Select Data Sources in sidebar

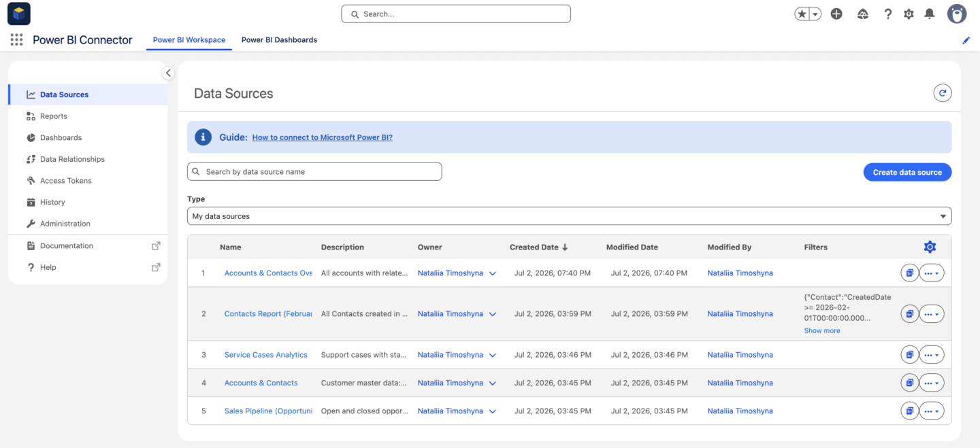click(x=88, y=94)
